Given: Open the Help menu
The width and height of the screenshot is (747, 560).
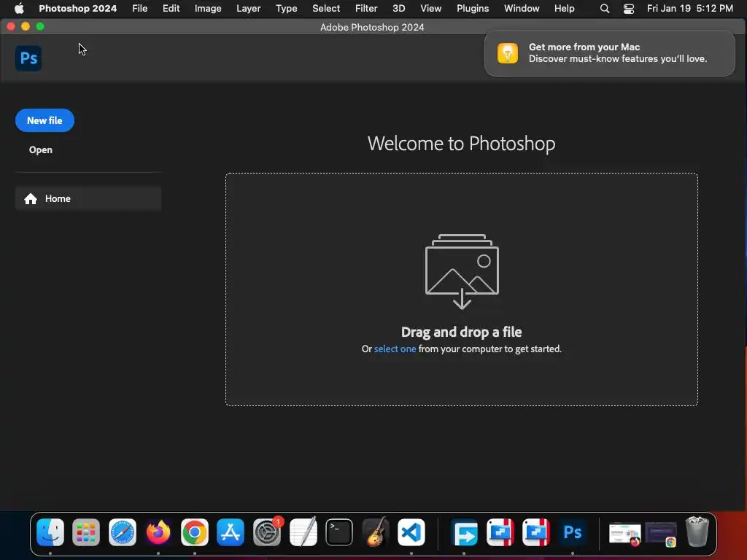Looking at the screenshot, I should (565, 9).
